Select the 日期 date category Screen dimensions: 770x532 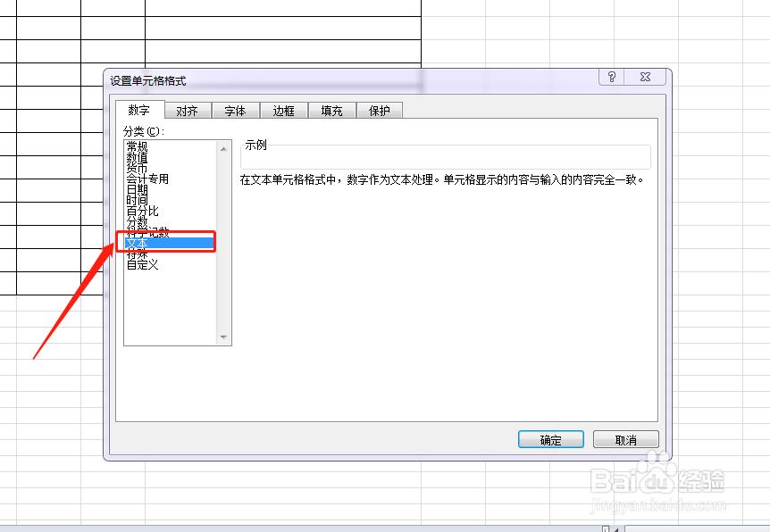143,188
